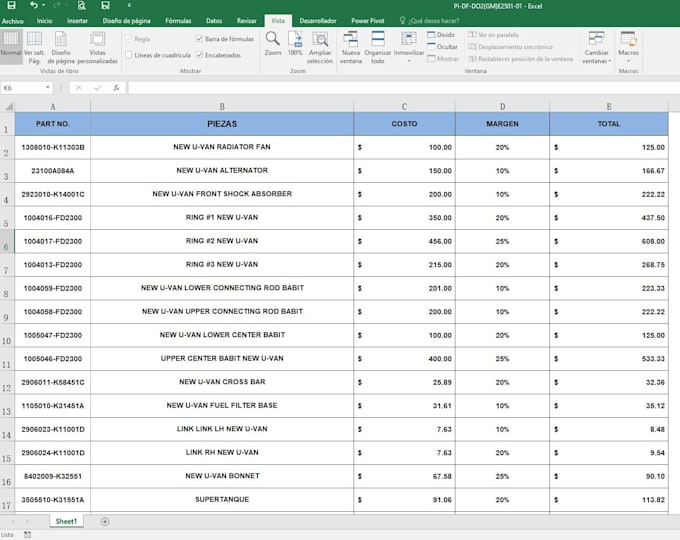Open the Diseño de página tab
The image size is (680, 540).
pyautogui.click(x=127, y=21)
